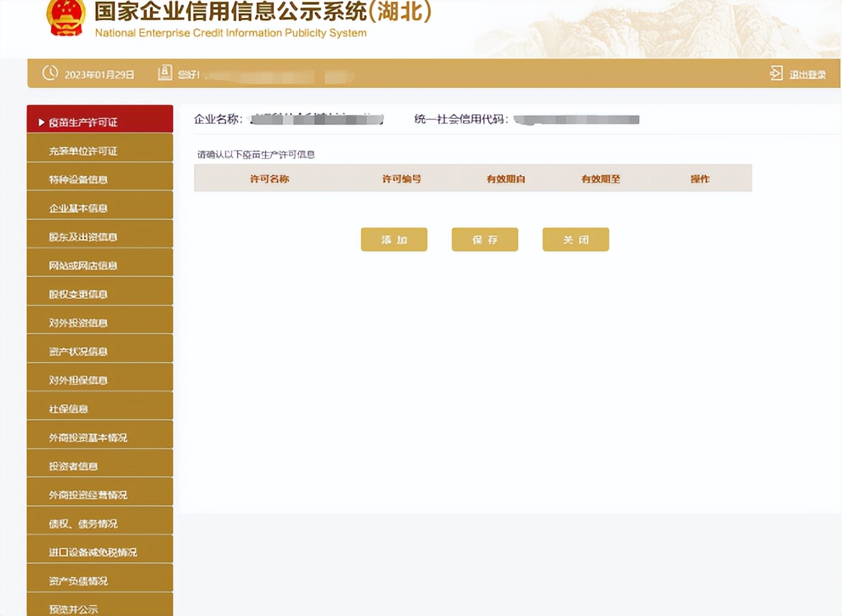Click the 添加 button to add a record
The image size is (842, 616).
point(394,239)
